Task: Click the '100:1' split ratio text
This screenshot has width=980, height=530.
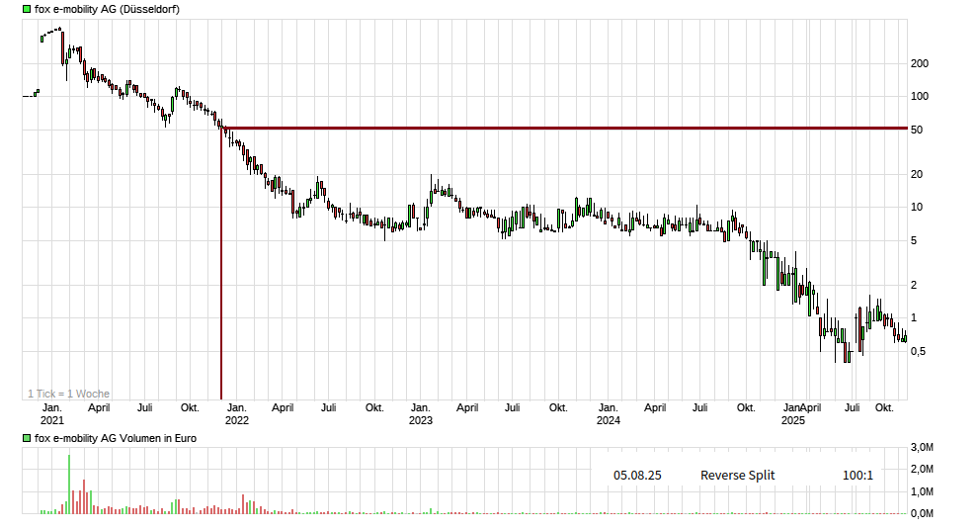Action: pos(857,476)
